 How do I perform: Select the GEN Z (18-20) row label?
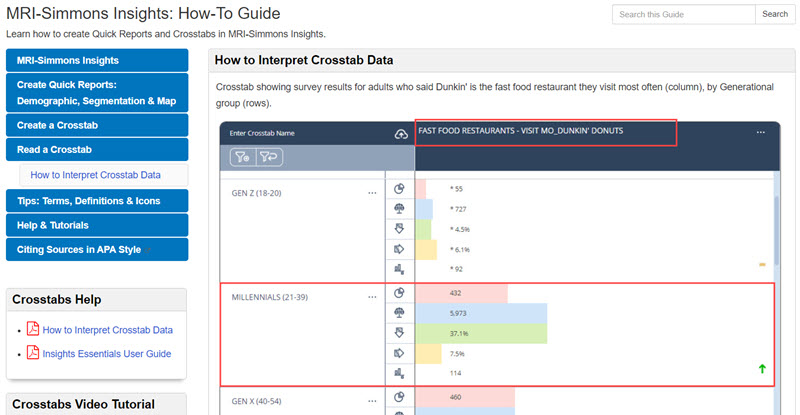point(257,193)
